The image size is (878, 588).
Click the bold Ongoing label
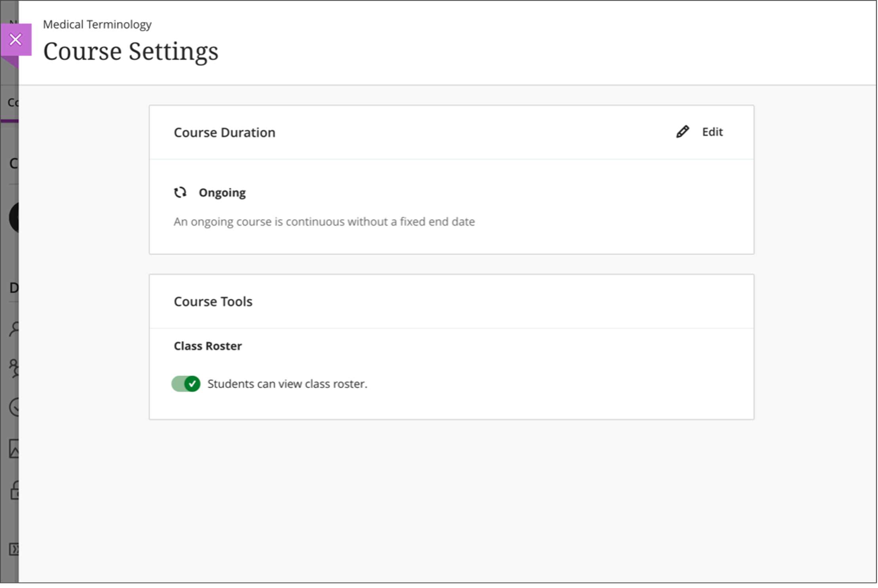[x=222, y=192]
